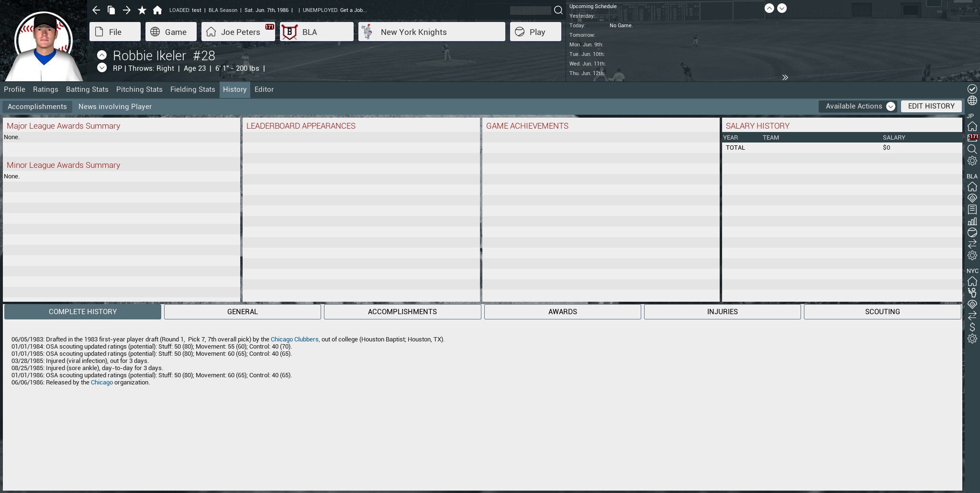The height and width of the screenshot is (493, 980).
Task: Open the NYC player roster icon
Action: coord(972,293)
